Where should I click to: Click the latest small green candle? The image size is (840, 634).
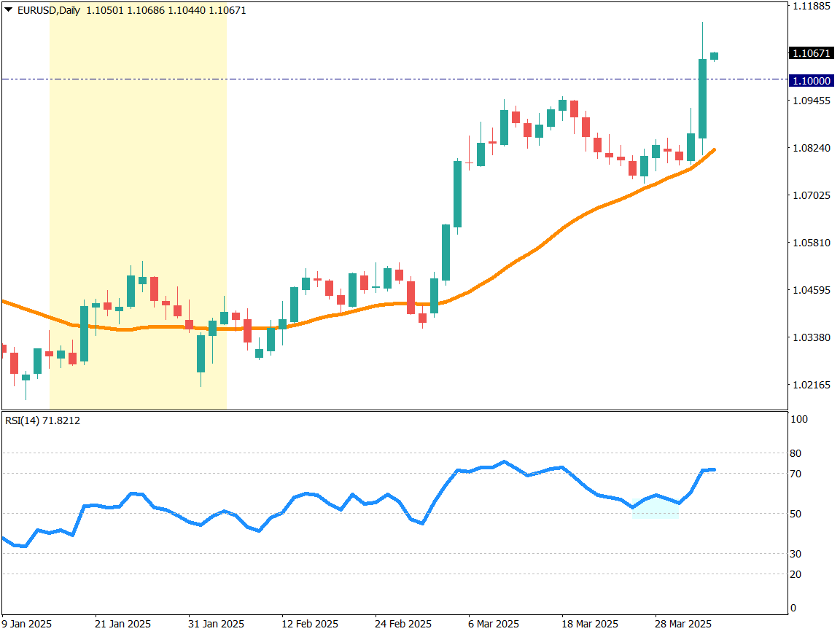click(715, 56)
